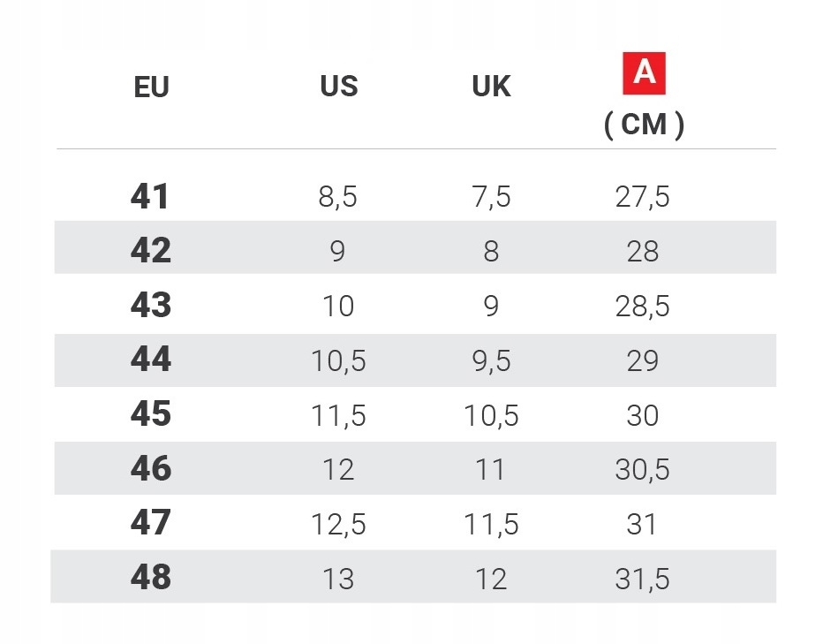Select EU size 45 row label
This screenshot has height=644, width=823.
pyautogui.click(x=150, y=414)
